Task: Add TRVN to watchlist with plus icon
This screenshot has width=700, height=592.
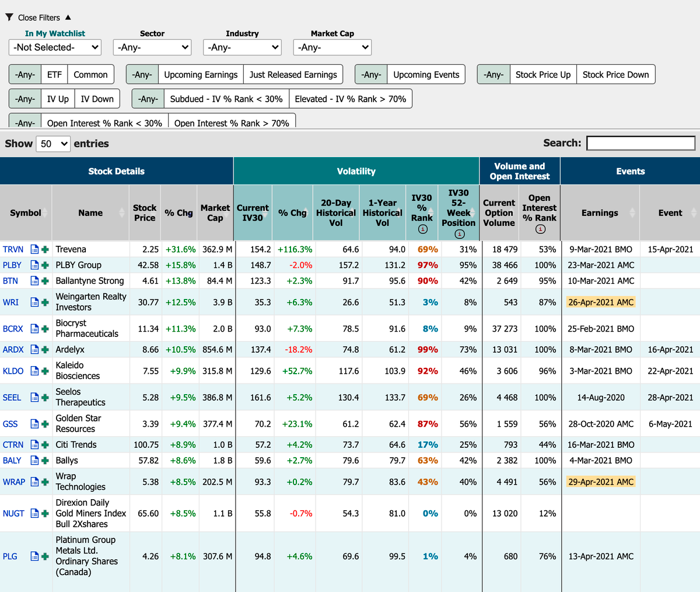Action: click(45, 249)
